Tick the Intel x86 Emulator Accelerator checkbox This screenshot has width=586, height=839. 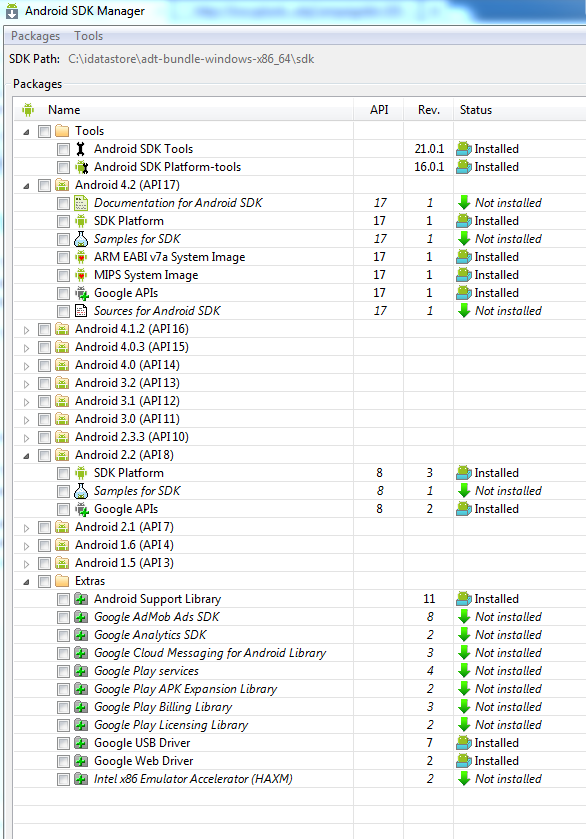pyautogui.click(x=63, y=780)
